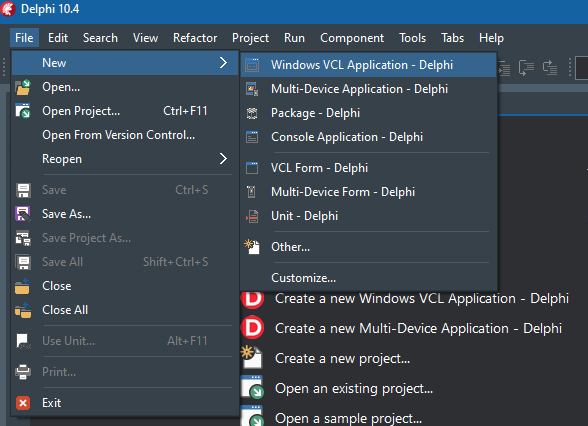Select VCL Form - Delphi
This screenshot has height=426, width=588.
(369, 168)
